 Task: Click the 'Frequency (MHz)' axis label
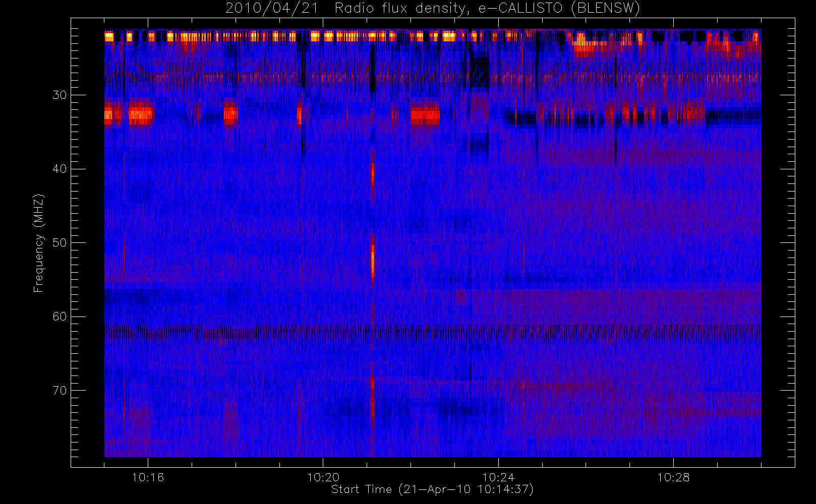click(39, 243)
